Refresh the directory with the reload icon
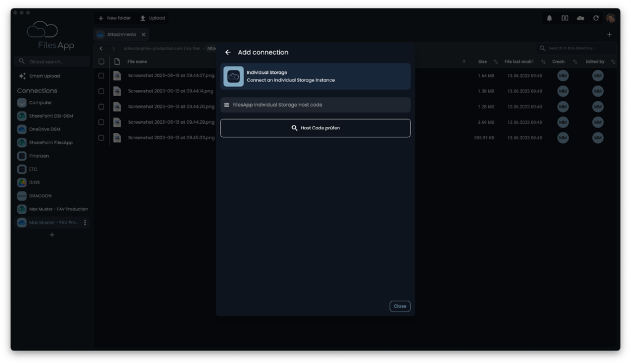Viewport: 631px width, 364px height. tap(596, 18)
